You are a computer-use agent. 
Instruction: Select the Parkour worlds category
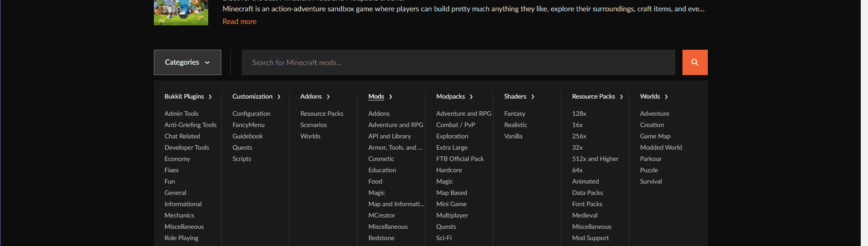coord(651,159)
